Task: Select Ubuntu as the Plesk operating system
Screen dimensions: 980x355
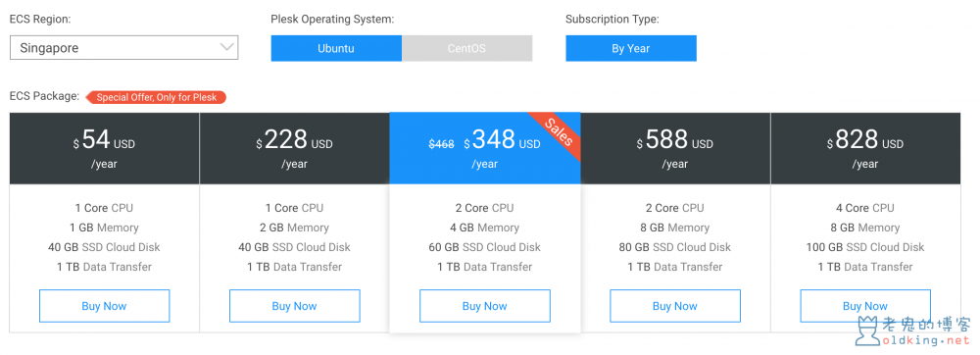Action: click(336, 48)
